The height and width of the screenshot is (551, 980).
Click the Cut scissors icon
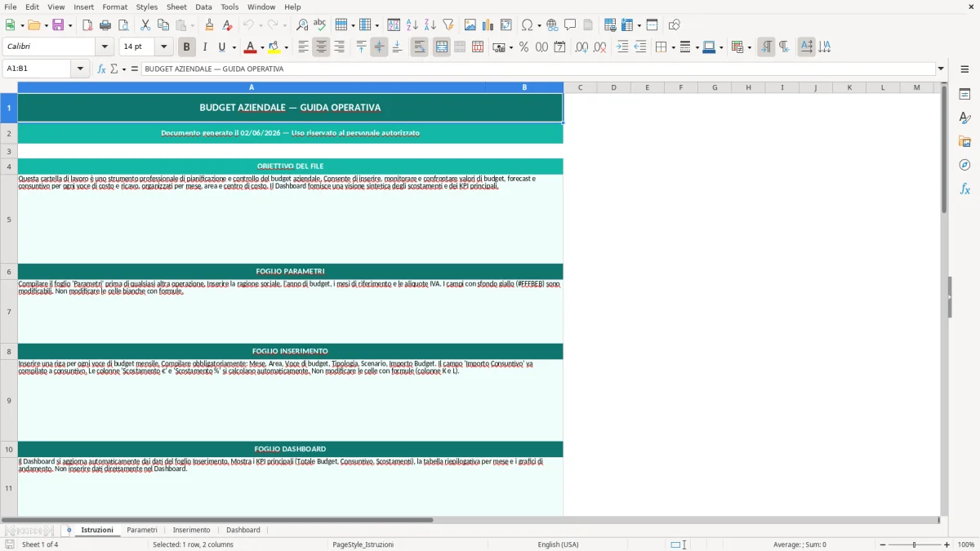click(x=145, y=25)
